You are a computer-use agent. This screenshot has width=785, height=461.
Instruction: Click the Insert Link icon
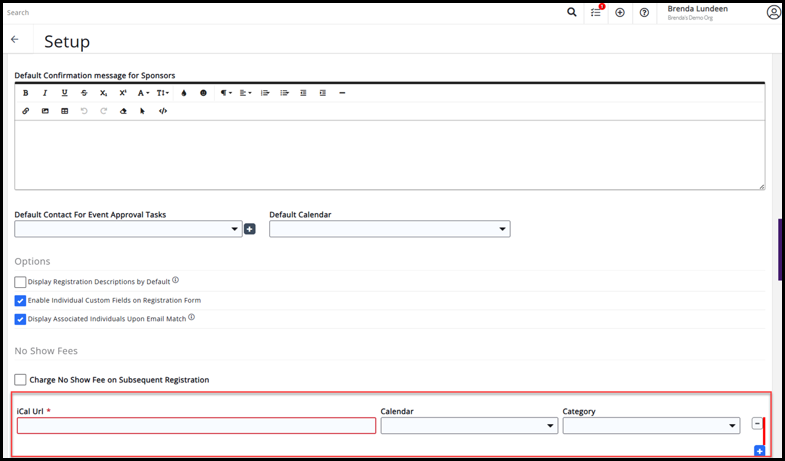click(26, 111)
